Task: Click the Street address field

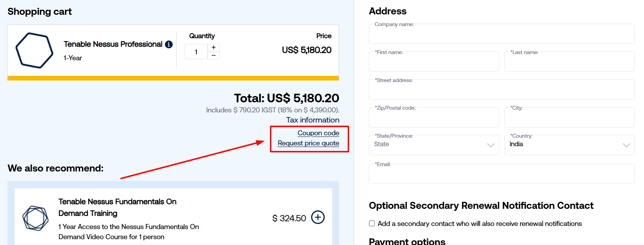Action: [501, 90]
